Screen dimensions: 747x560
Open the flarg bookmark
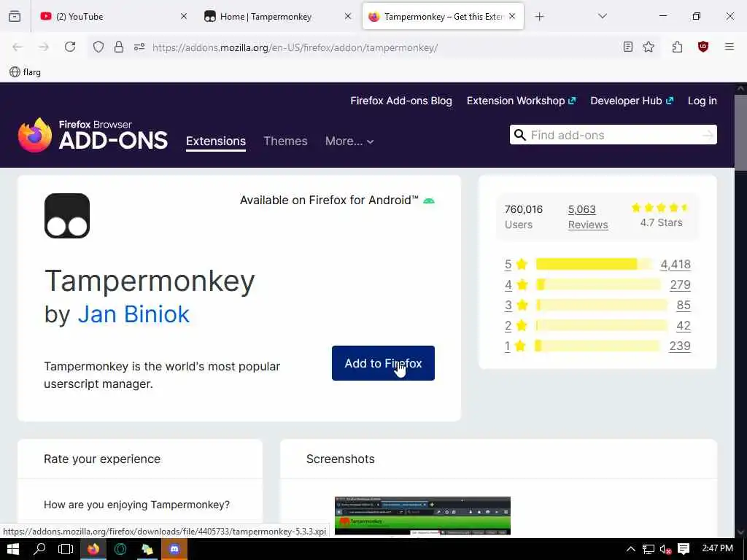coord(26,72)
